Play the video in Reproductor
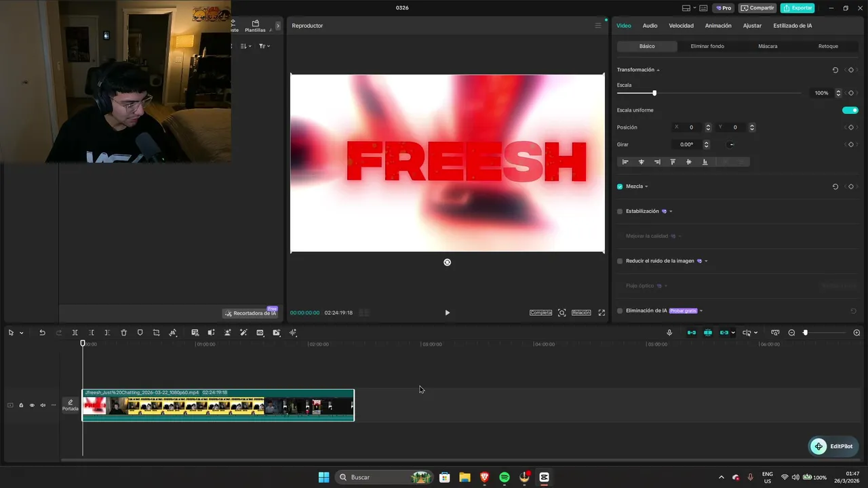The image size is (868, 488). (x=447, y=312)
